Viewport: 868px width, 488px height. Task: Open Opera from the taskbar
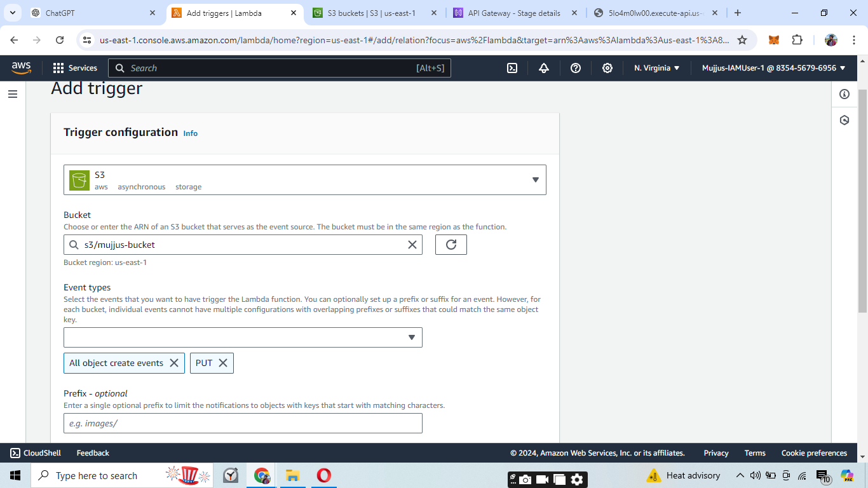tap(323, 475)
